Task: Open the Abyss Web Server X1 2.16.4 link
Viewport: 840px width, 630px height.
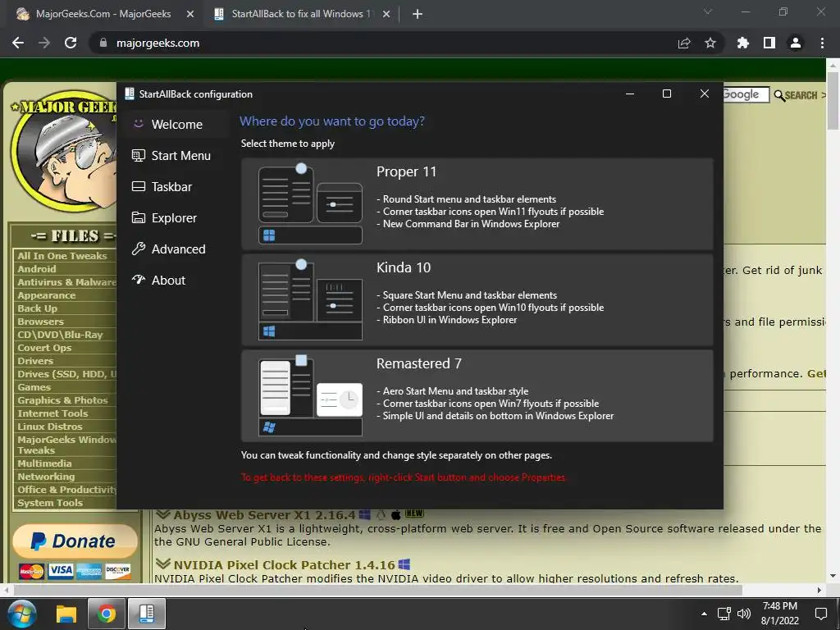Action: [x=264, y=515]
